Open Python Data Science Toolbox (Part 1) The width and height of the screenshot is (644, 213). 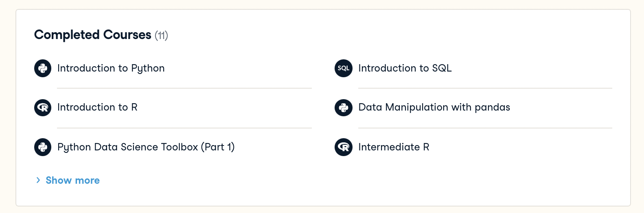(146, 147)
